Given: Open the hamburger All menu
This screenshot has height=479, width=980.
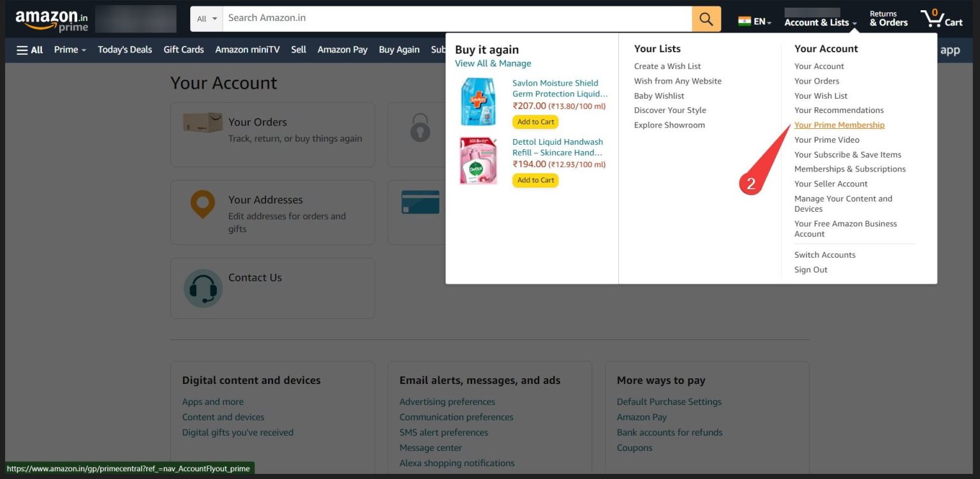Looking at the screenshot, I should pyautogui.click(x=29, y=49).
